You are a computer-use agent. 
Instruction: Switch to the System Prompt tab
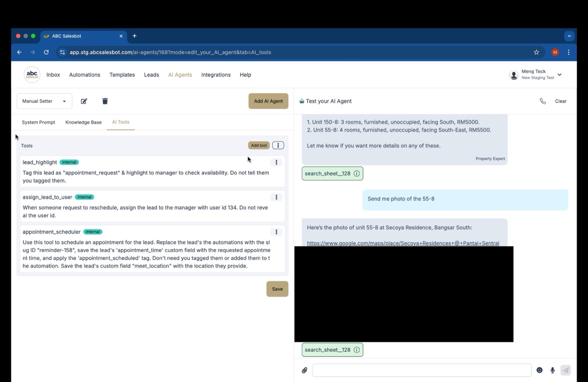38,122
